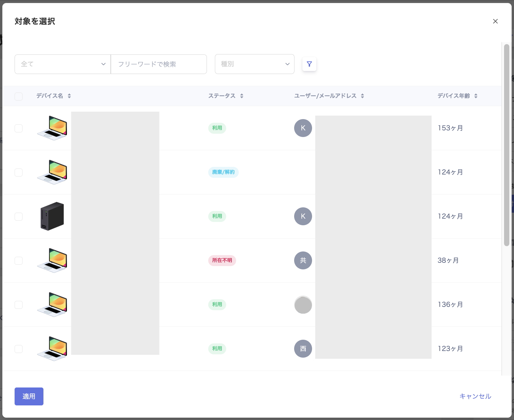This screenshot has width=514, height=420.
Task: Click the laptop icon in the 136ヶ月 row
Action: click(52, 305)
